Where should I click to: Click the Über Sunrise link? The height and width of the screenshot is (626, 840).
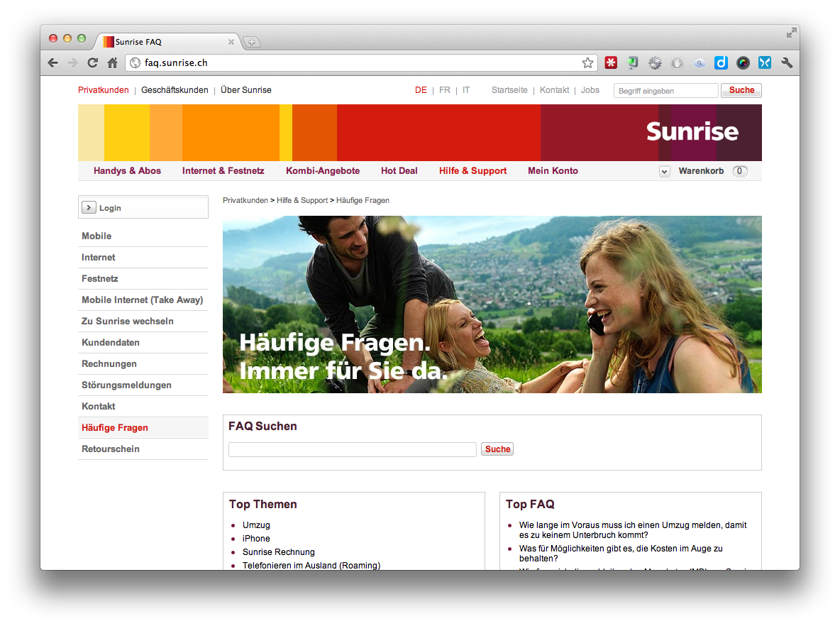246,90
